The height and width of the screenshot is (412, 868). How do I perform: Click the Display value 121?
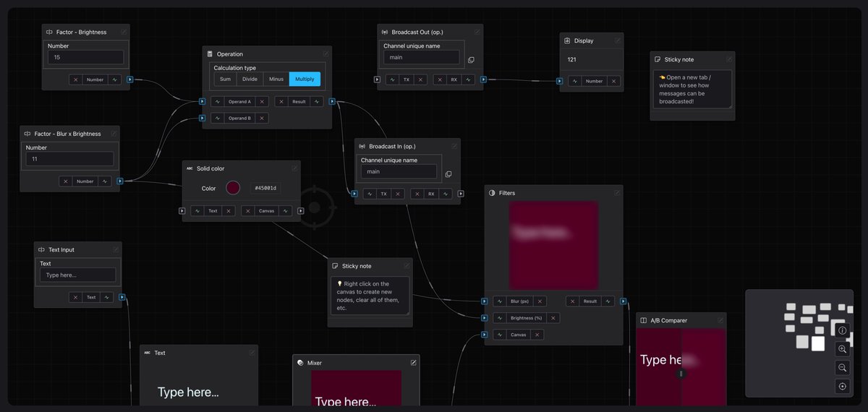[x=571, y=60]
